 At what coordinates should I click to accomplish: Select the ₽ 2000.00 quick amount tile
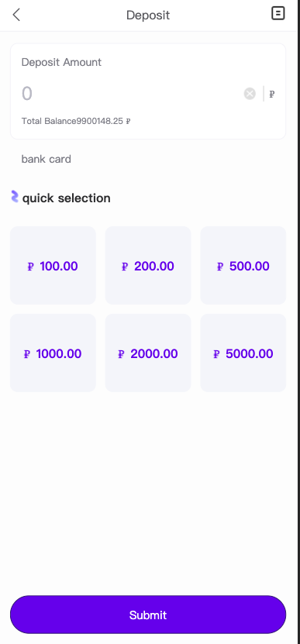point(148,353)
